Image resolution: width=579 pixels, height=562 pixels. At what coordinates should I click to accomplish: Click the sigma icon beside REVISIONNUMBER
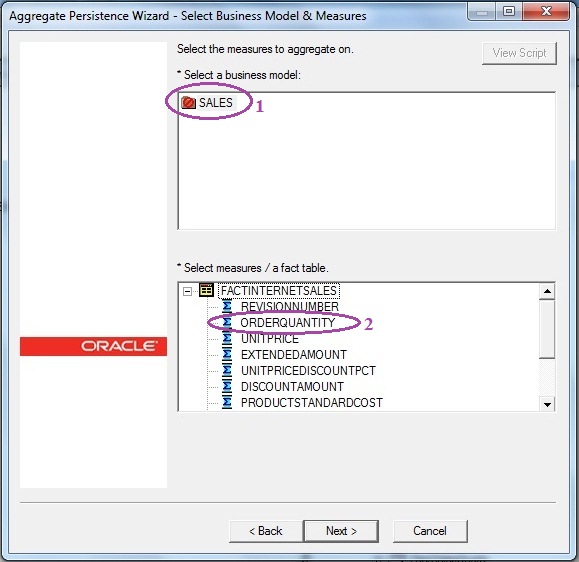point(227,306)
